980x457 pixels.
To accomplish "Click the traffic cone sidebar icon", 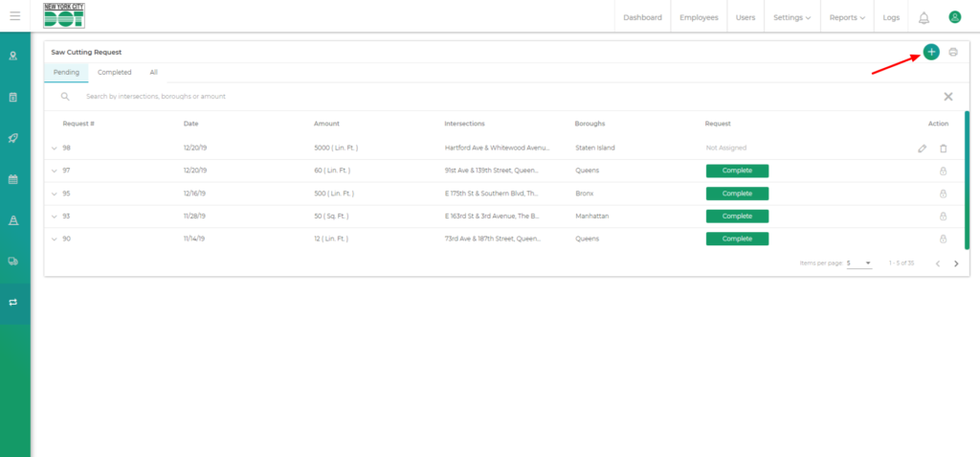I will pos(13,220).
